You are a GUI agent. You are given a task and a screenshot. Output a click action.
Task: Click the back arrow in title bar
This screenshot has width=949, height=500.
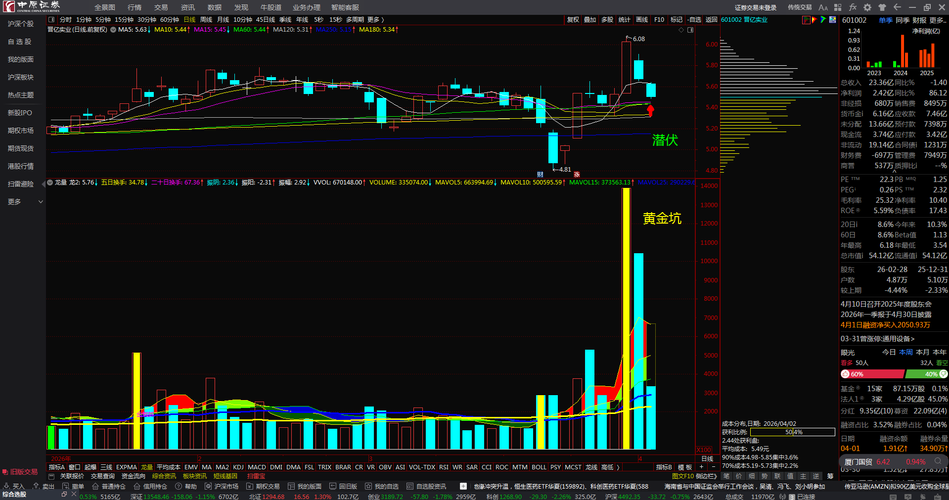[x=897, y=7]
